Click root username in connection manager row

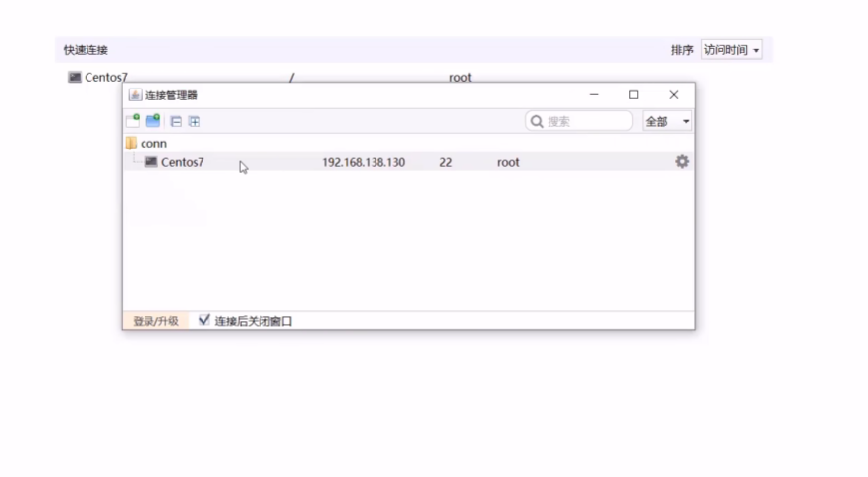508,162
